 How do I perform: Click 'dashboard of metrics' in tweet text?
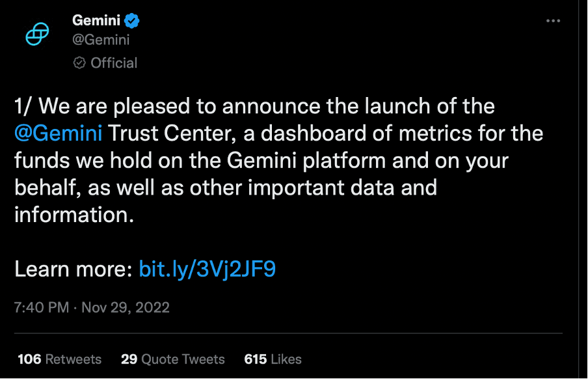coord(365,133)
